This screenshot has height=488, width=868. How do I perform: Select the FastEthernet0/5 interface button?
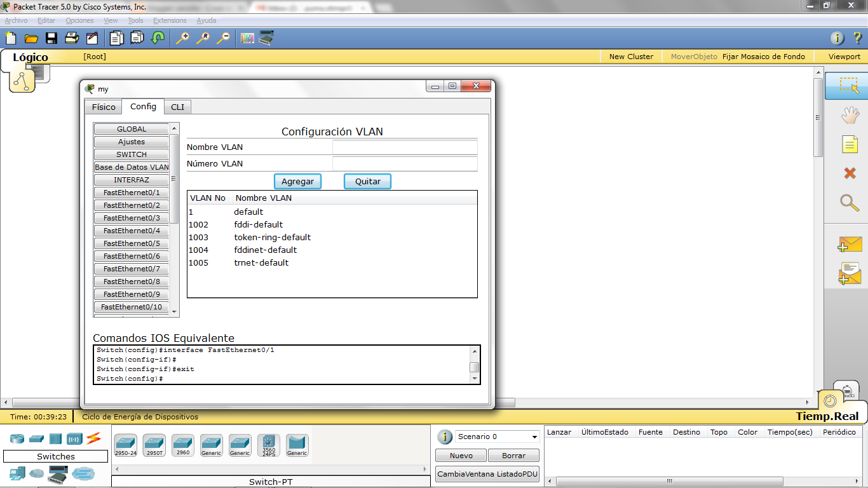(132, 243)
